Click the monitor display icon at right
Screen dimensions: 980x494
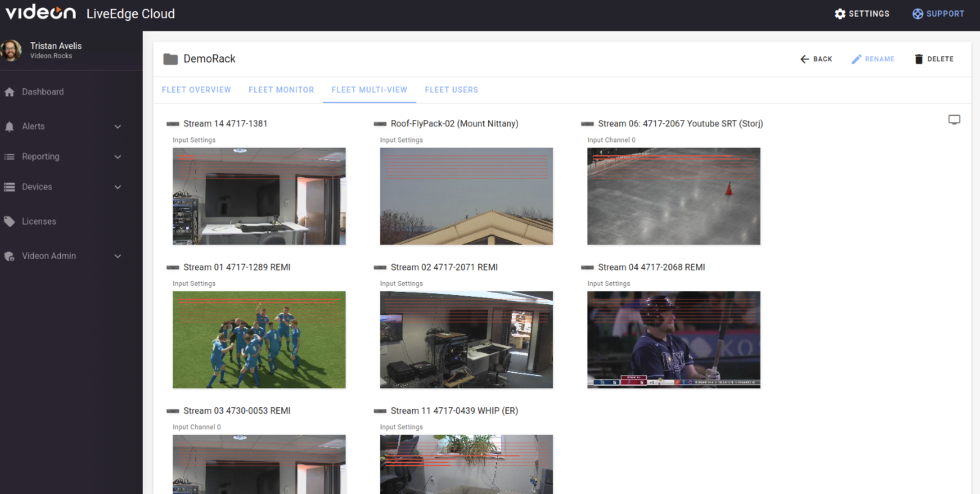(954, 119)
